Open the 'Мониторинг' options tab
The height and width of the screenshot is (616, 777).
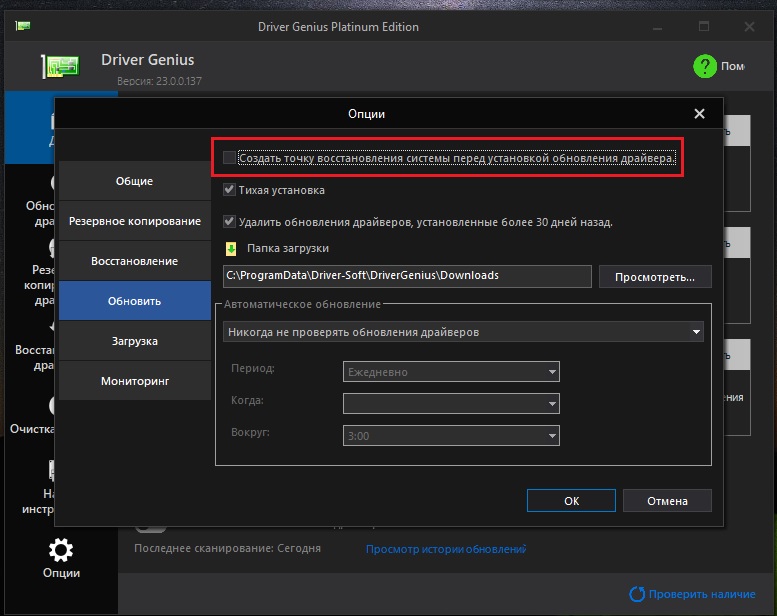point(135,381)
